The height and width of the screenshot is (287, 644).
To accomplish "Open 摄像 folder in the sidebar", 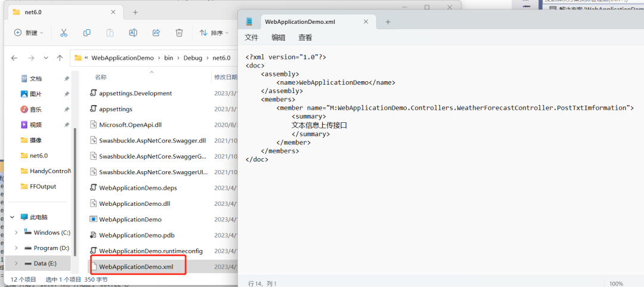I will click(36, 140).
